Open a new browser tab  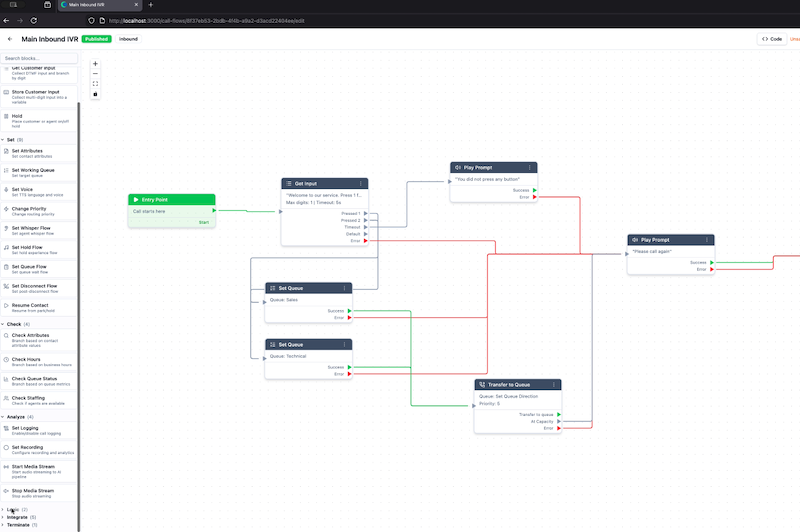[x=151, y=5]
